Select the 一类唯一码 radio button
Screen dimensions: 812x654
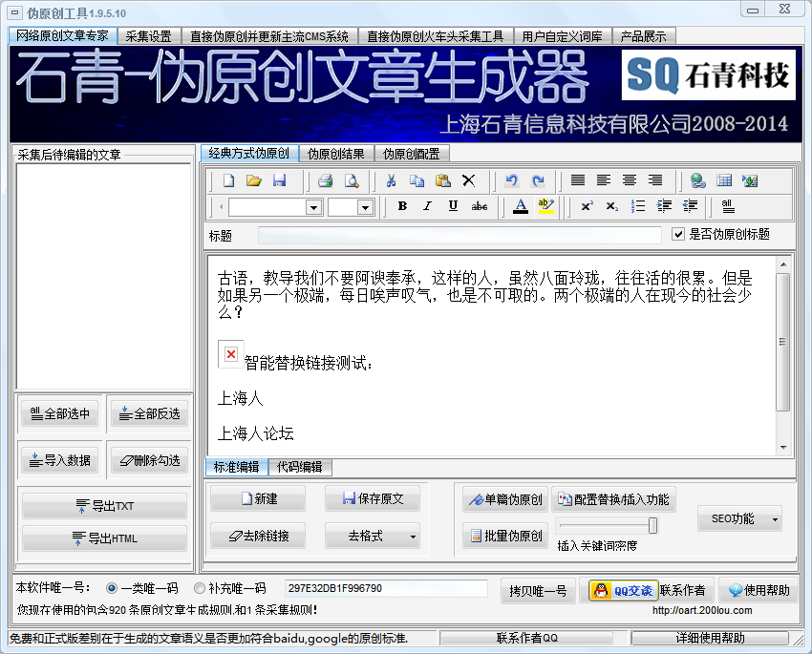pyautogui.click(x=112, y=588)
